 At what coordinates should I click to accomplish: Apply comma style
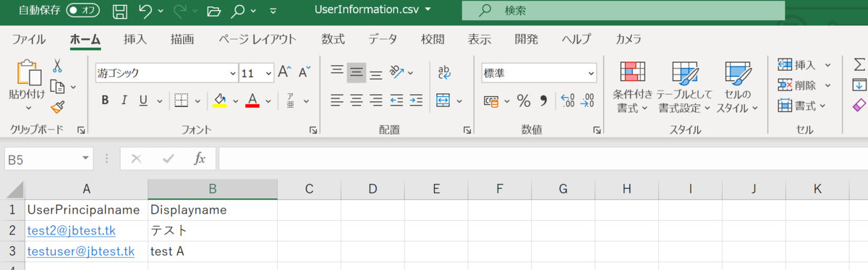[543, 100]
